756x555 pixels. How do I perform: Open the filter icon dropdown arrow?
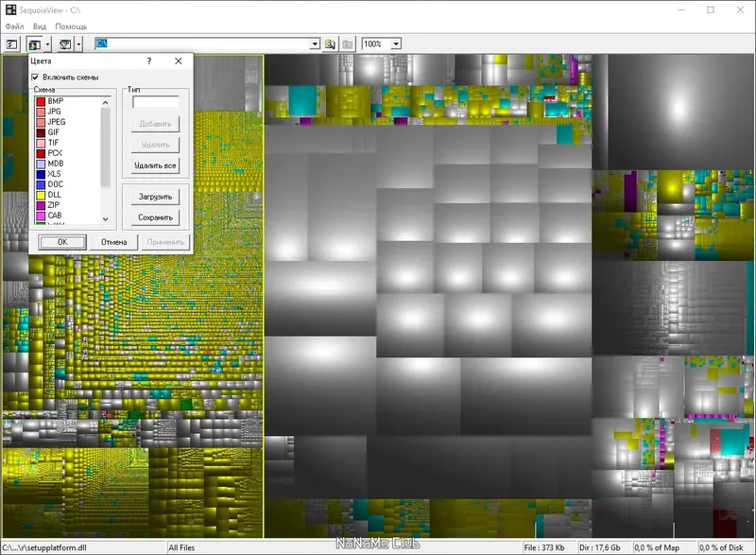coord(78,44)
